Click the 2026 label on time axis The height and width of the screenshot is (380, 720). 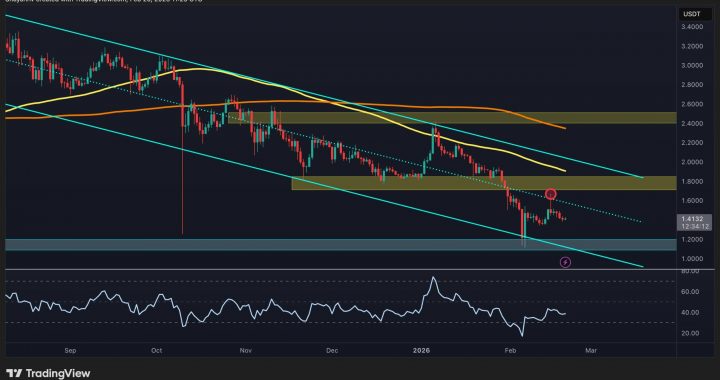coord(421,351)
